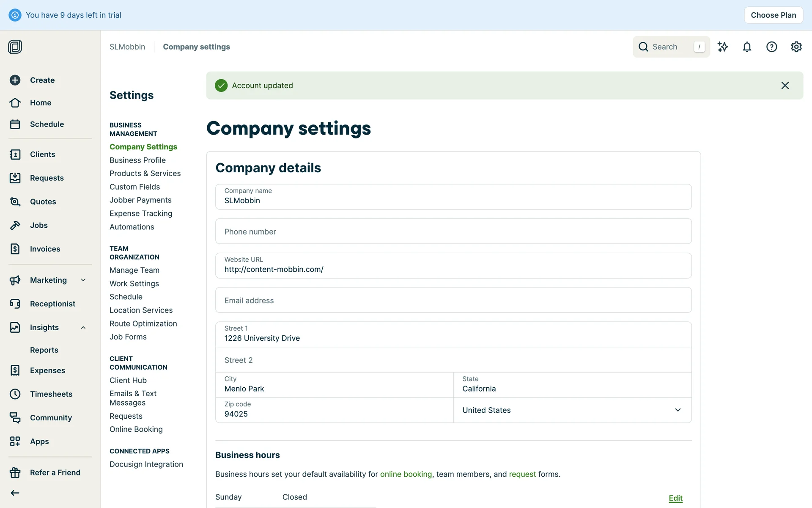Dismiss the Account updated banner
Viewport: 812px width, 508px height.
(785, 86)
